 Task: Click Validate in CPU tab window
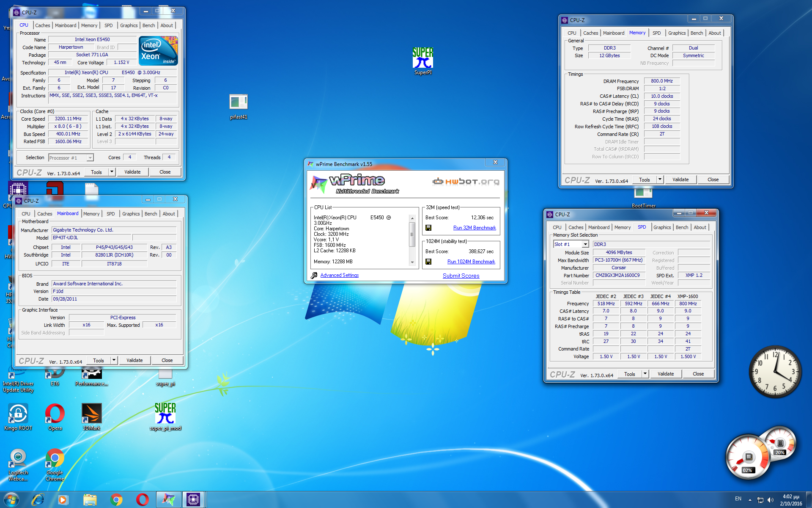(x=132, y=172)
